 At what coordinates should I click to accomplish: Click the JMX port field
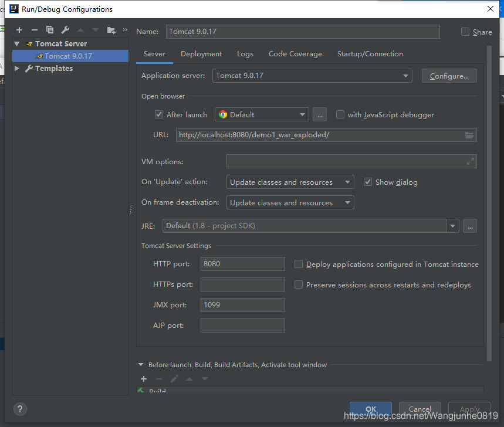(243, 305)
